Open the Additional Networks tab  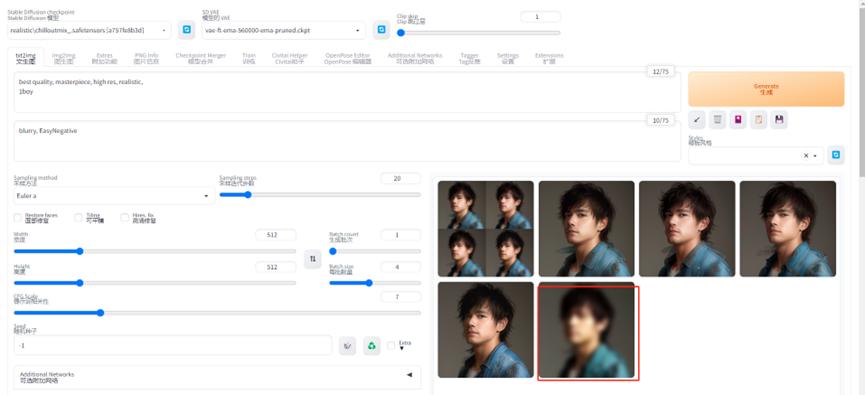coord(415,58)
